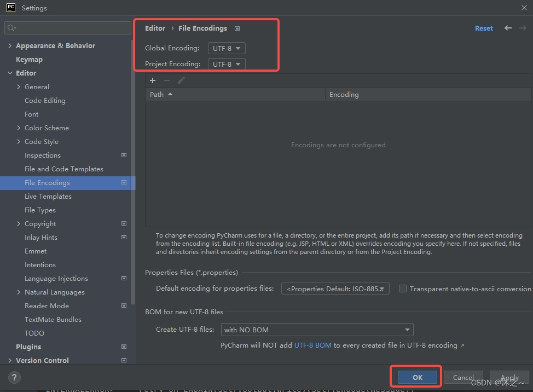Expand the Appearance & Behavior section
Viewport: 533px width, 392px height.
tap(9, 45)
